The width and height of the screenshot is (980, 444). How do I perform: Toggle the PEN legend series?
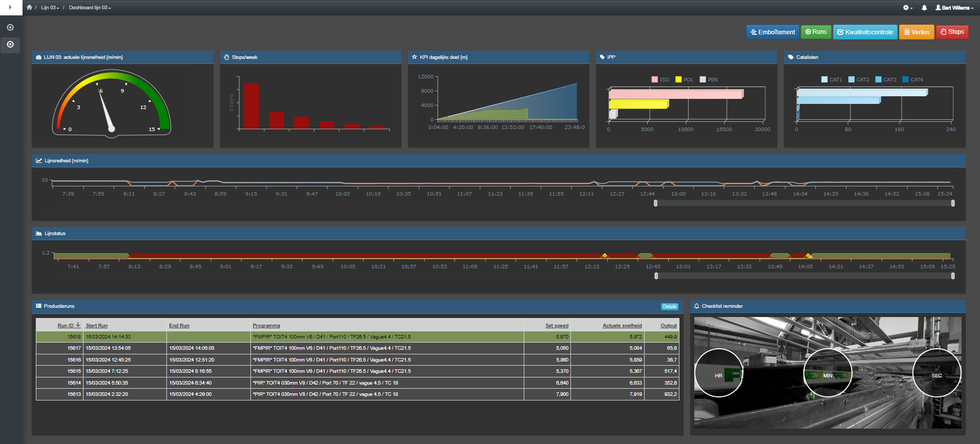pyautogui.click(x=709, y=79)
